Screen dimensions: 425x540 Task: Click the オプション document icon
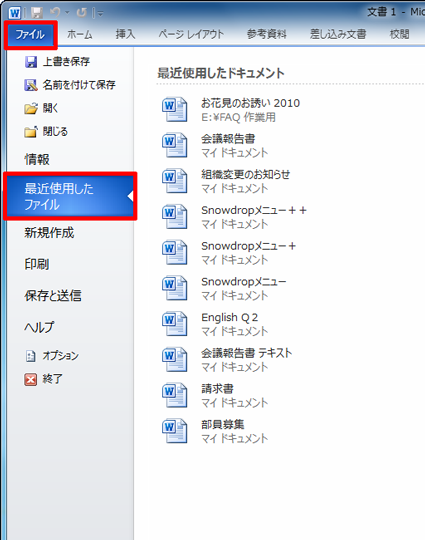[31, 356]
